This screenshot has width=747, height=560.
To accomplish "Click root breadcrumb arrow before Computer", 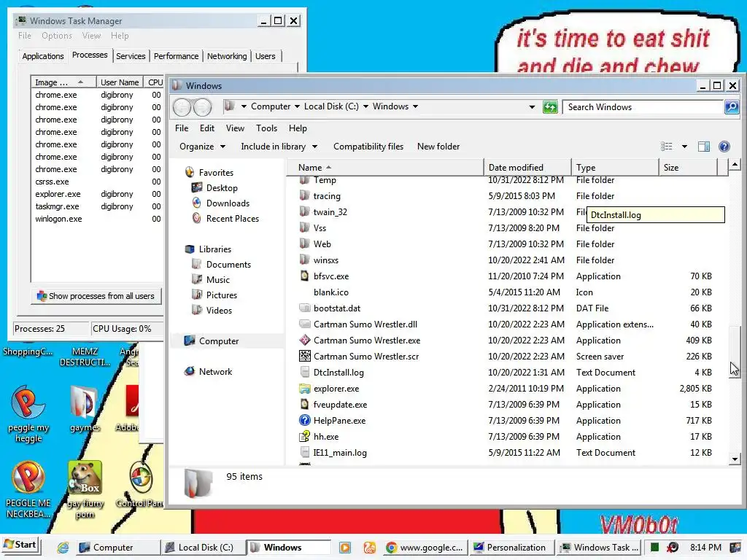I will (244, 106).
